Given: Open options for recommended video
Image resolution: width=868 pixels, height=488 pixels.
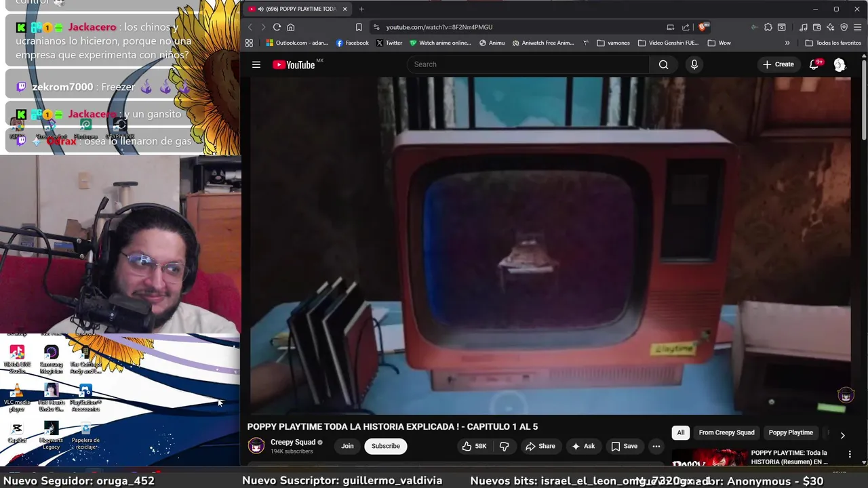Looking at the screenshot, I should (x=850, y=454).
